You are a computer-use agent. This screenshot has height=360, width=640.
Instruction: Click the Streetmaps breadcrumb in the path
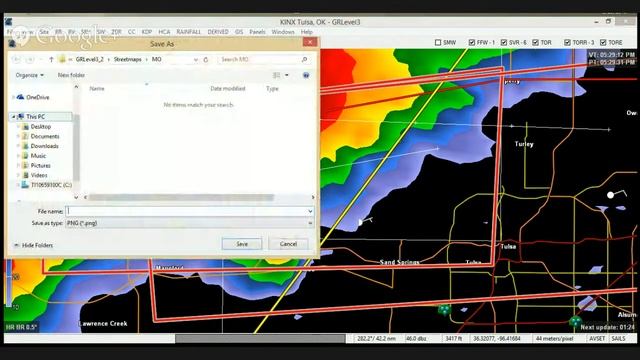click(x=127, y=60)
